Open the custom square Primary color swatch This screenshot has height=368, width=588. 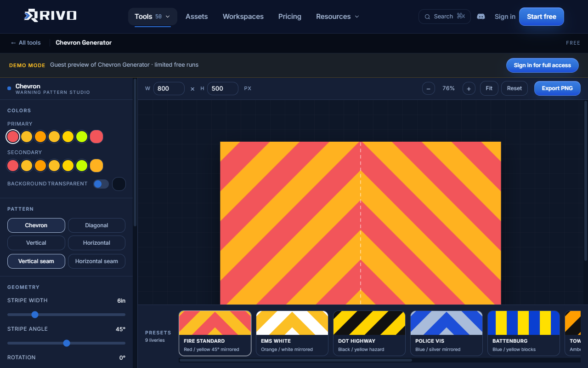96,137
